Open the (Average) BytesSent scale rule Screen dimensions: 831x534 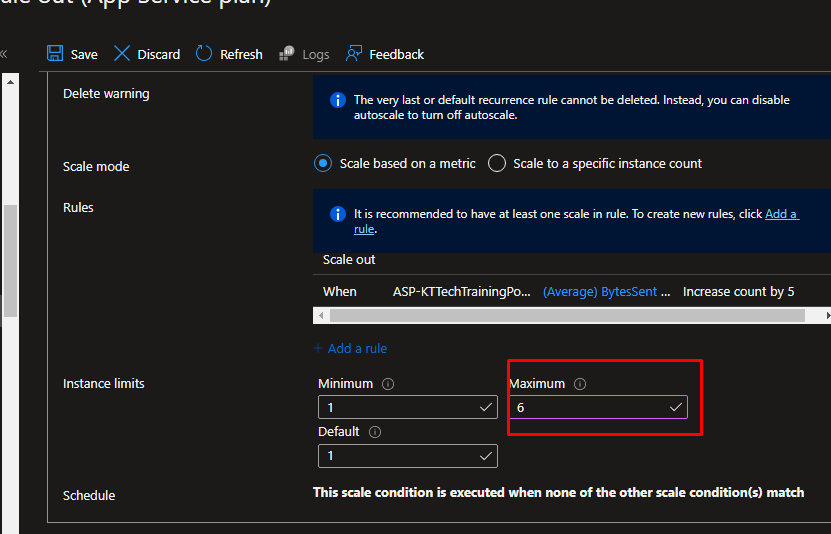click(x=600, y=291)
